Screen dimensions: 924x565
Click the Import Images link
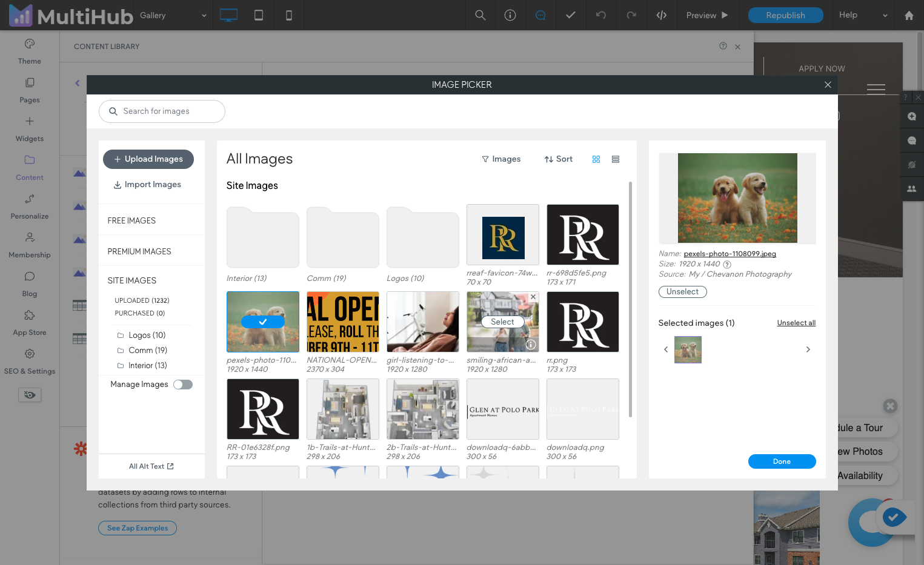[x=147, y=185]
